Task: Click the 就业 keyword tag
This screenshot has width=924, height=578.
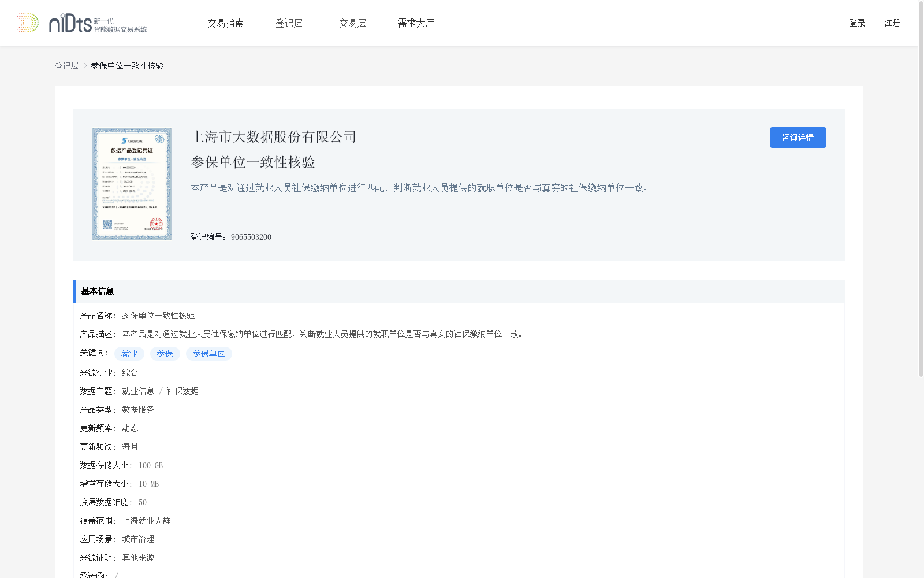Action: click(x=129, y=354)
